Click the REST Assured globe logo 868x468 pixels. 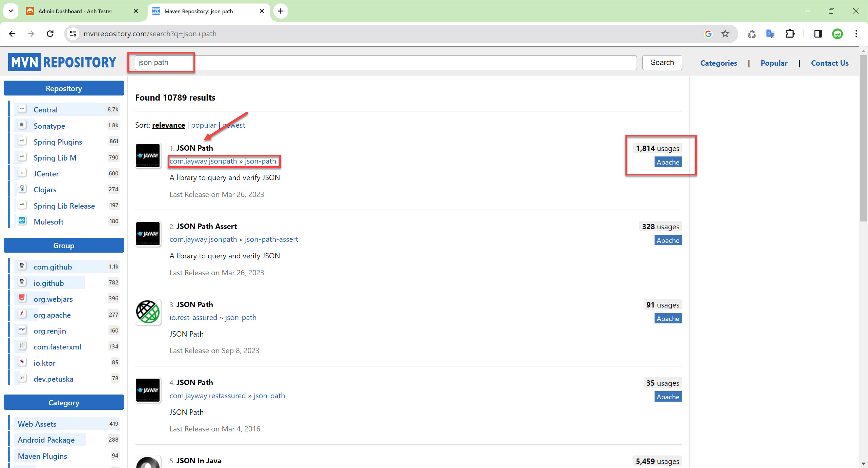(x=148, y=312)
